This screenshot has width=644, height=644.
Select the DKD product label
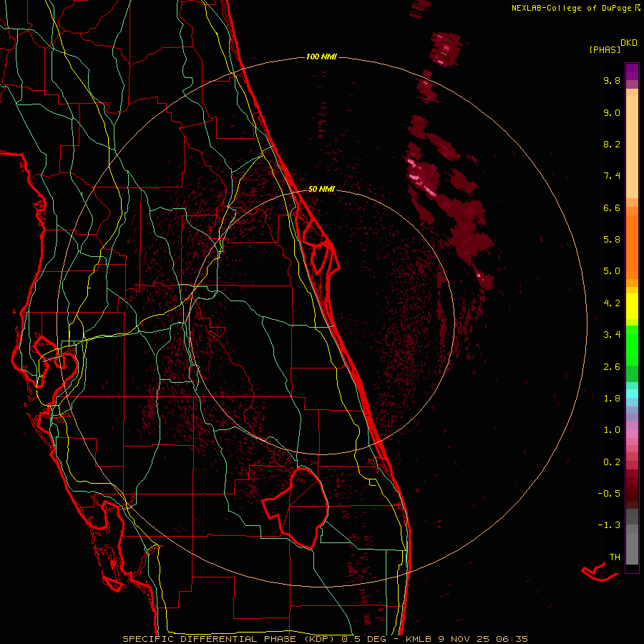click(x=629, y=43)
